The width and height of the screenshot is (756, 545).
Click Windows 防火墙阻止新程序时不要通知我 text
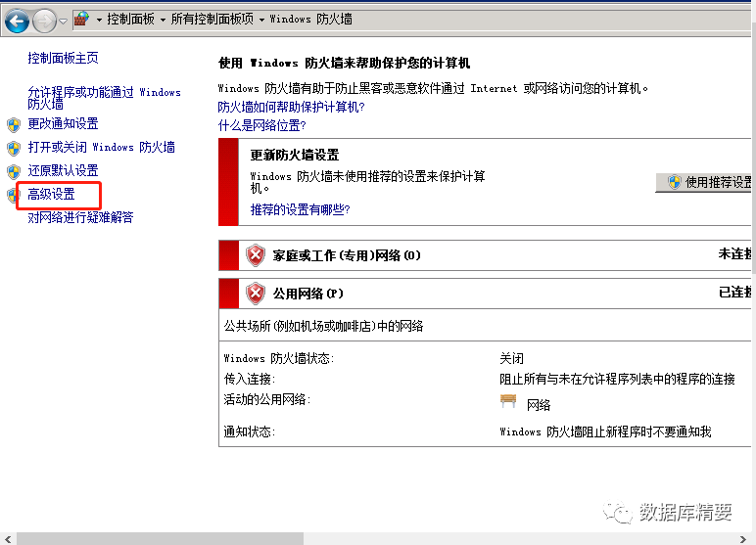tap(605, 431)
